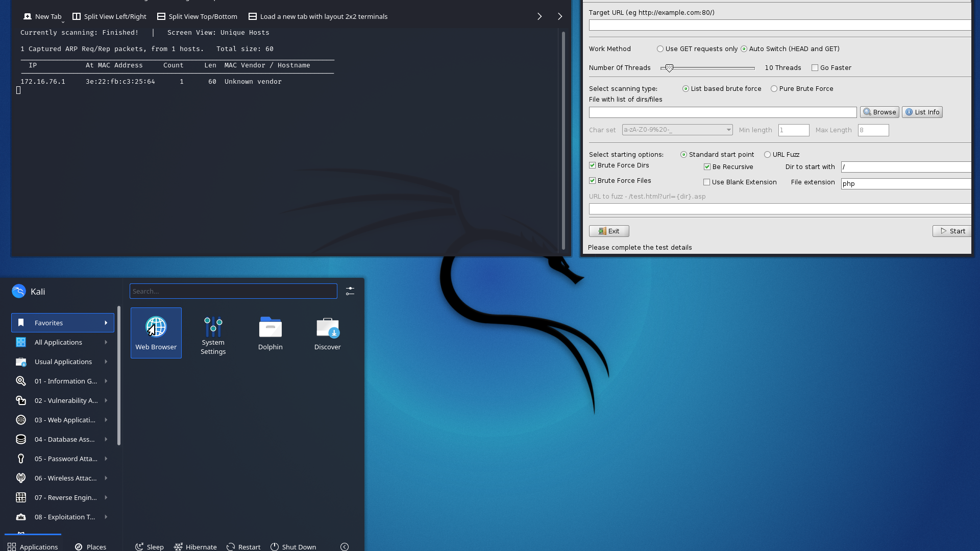Uncheck the Be Recursive option
Viewport: 980px width, 551px height.
pyautogui.click(x=707, y=167)
